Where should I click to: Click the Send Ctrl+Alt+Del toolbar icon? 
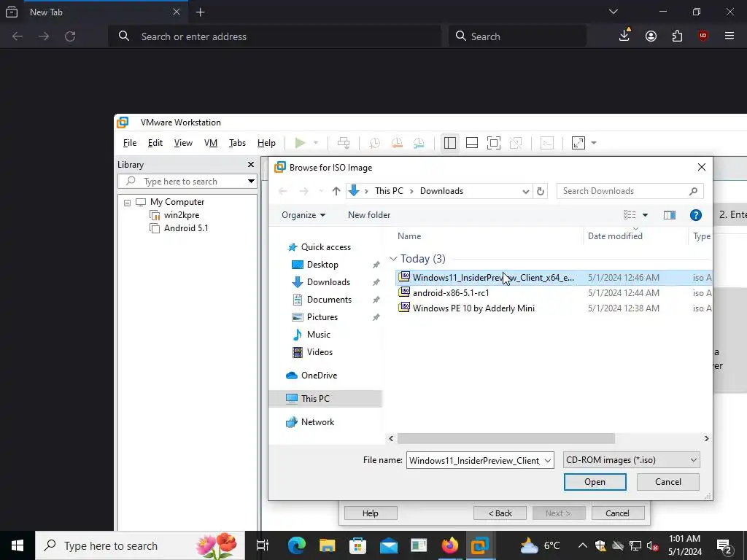344,143
